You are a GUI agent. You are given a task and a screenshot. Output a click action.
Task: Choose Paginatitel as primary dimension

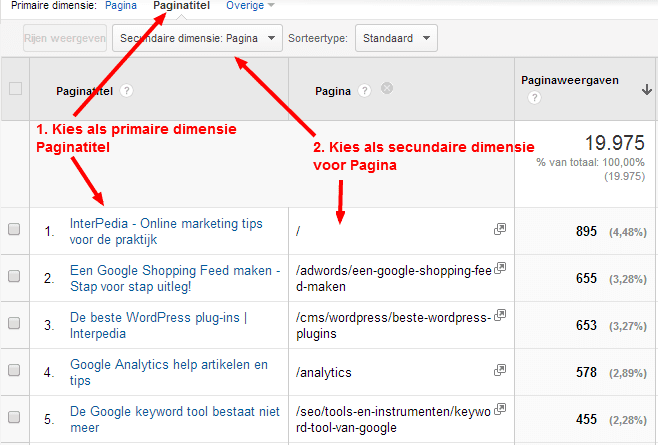(x=182, y=5)
